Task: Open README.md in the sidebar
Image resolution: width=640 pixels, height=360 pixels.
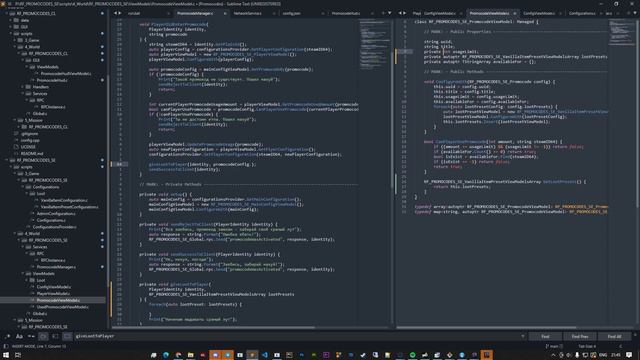Action: pyautogui.click(x=31, y=153)
